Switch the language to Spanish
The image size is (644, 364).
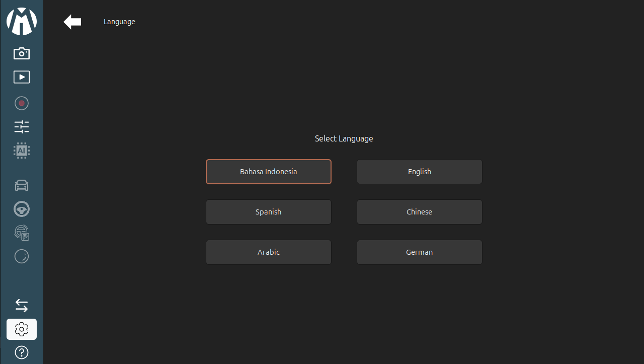[269, 212]
